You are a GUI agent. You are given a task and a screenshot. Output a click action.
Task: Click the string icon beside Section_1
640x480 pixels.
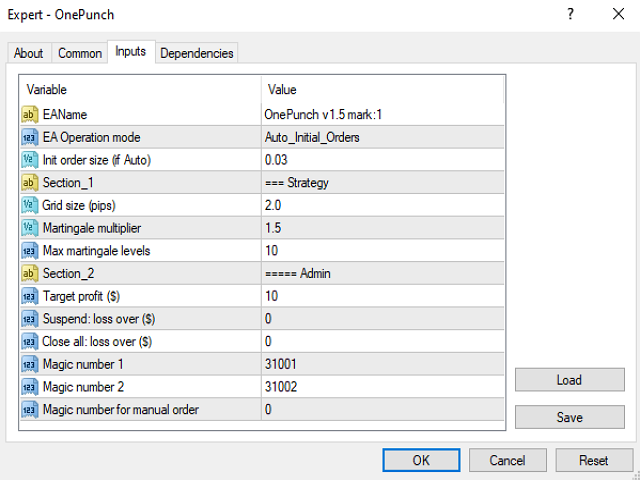pyautogui.click(x=30, y=183)
